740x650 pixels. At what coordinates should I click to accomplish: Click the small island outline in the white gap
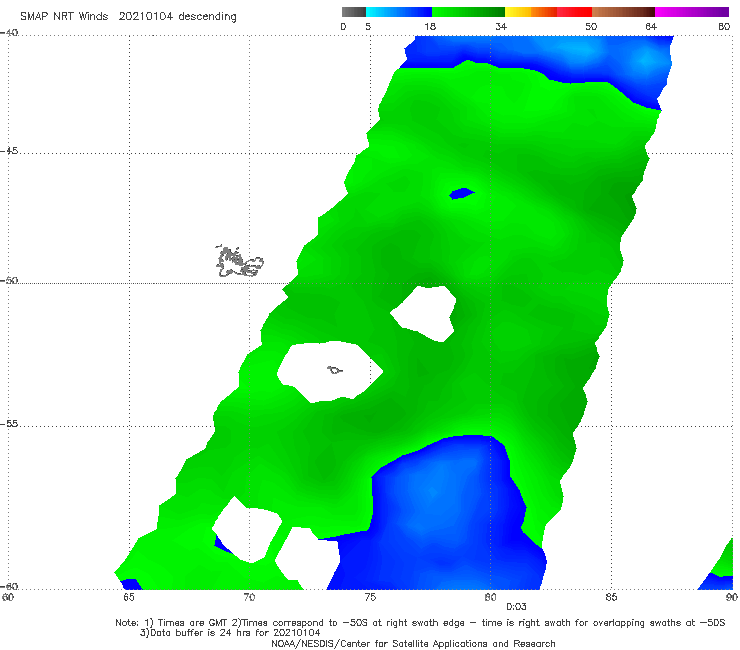[335, 371]
